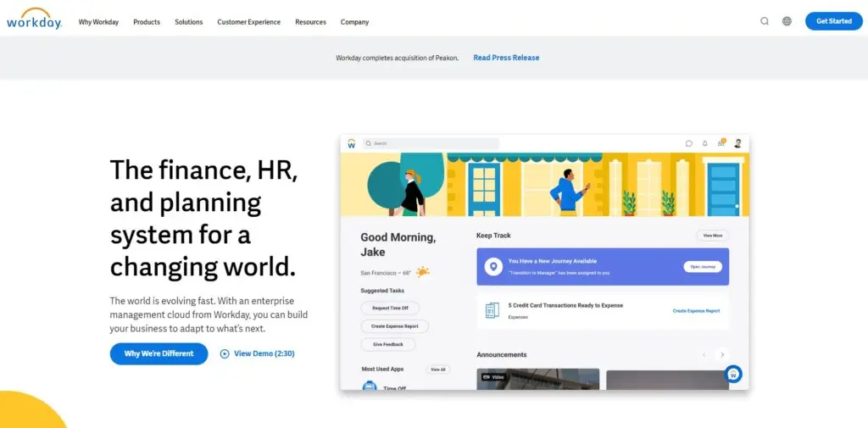
Task: Go back with Announcements previous arrow
Action: (704, 355)
